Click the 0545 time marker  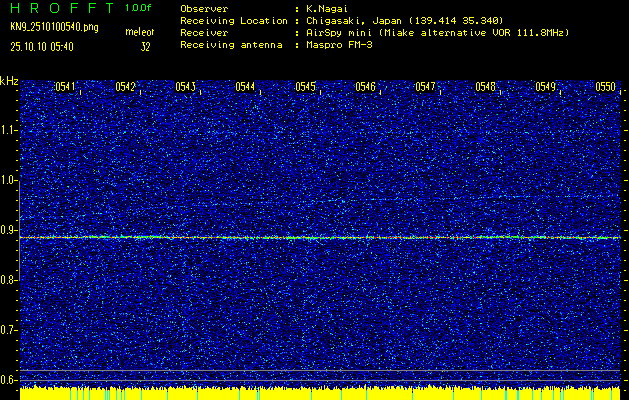(x=305, y=87)
